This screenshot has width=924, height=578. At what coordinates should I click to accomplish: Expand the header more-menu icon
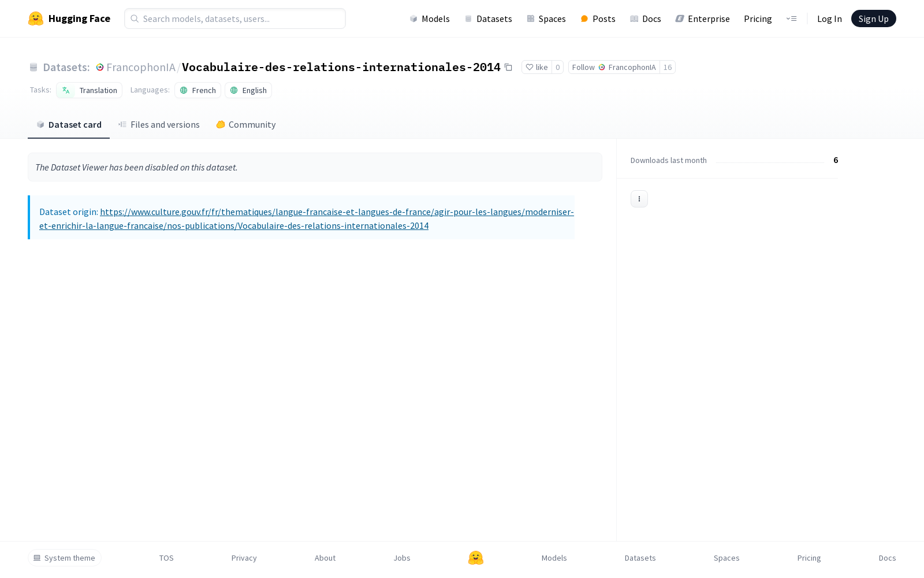point(791,18)
